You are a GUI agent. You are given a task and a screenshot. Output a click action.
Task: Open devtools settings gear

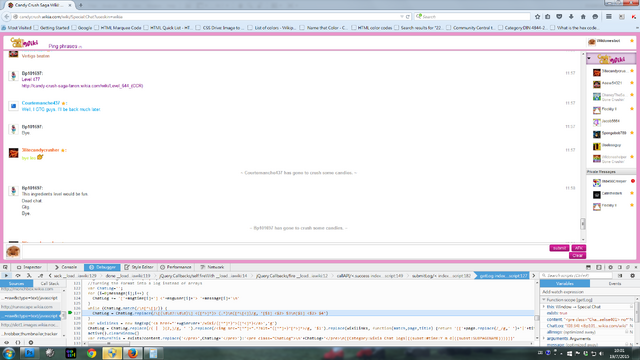click(x=610, y=267)
